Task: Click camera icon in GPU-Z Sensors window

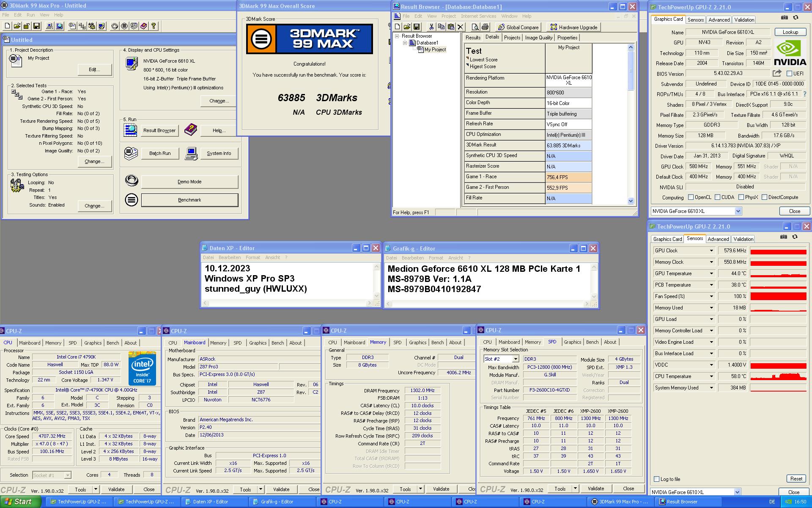Action: (x=784, y=237)
